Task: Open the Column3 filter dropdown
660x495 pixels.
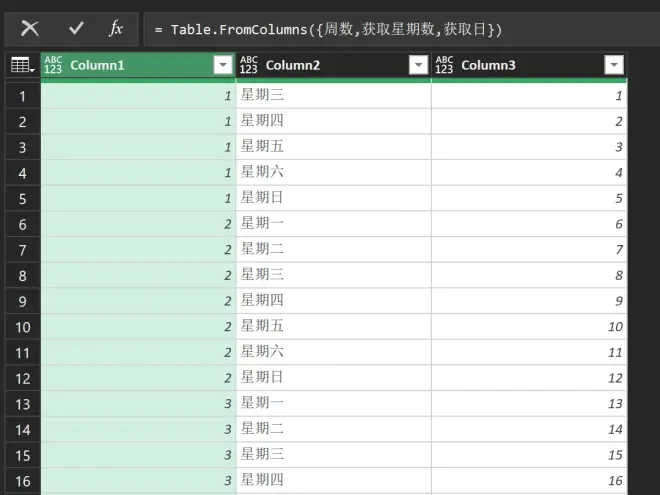Action: point(614,65)
